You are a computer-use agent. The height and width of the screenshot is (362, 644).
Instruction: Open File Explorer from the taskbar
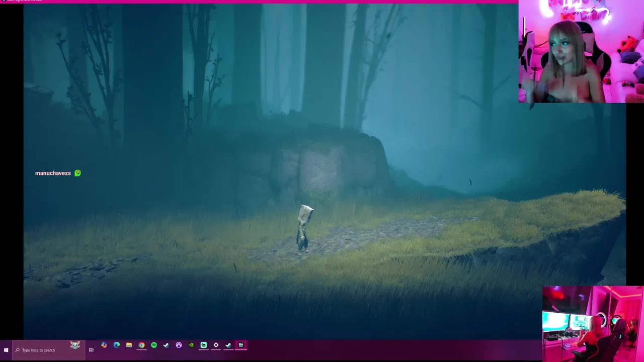(x=129, y=345)
